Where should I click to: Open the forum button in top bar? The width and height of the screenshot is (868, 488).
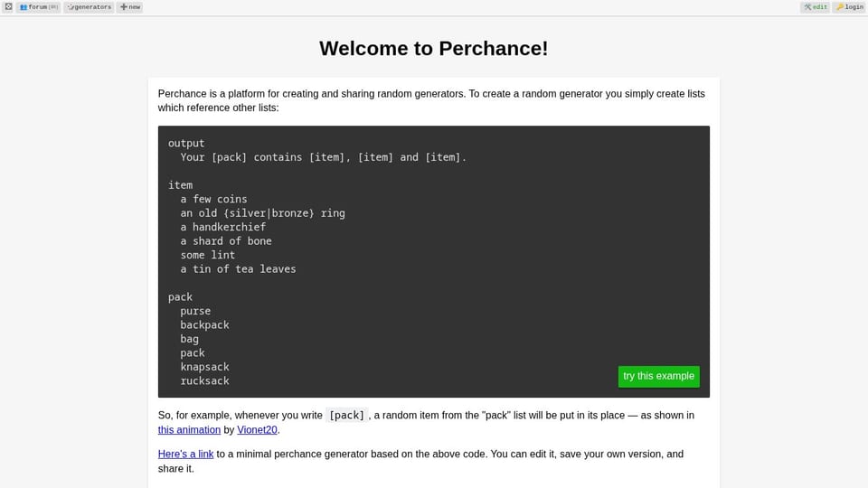click(x=38, y=7)
